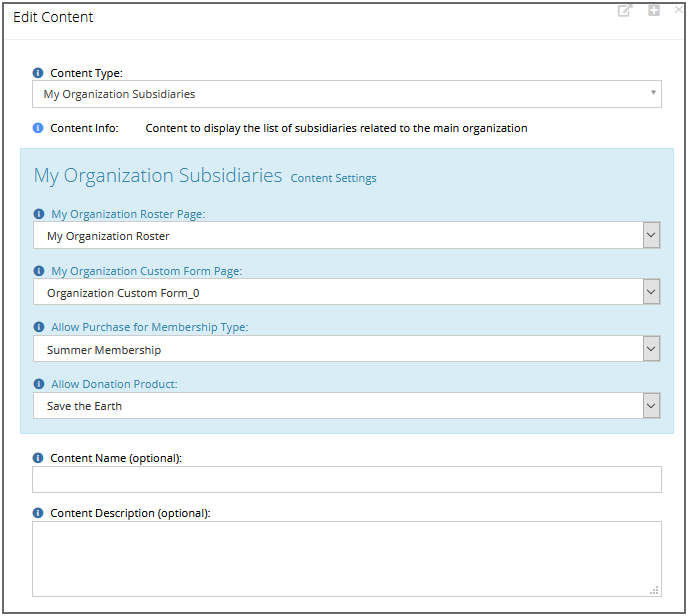Expand the Summer Membership dropdown arrow

coord(652,349)
